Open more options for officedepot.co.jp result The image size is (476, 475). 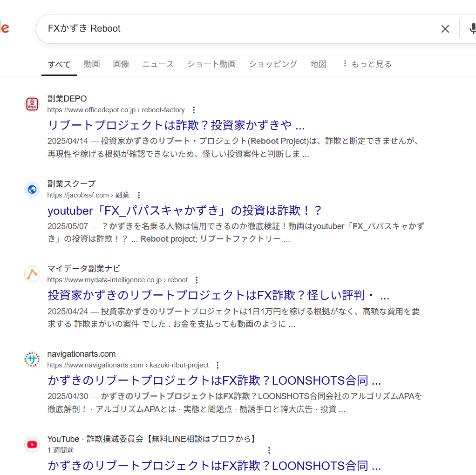click(x=194, y=110)
